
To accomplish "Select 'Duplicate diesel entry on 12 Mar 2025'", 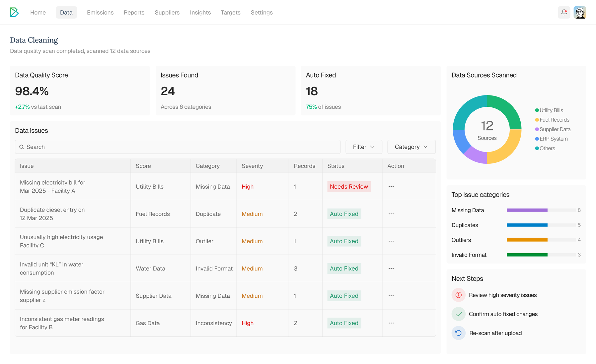I will tap(52, 214).
